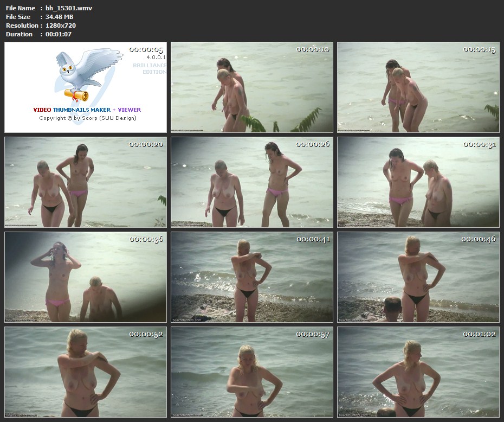Open the last frame stamped 00:01:02
504x422 pixels.
[418, 372]
